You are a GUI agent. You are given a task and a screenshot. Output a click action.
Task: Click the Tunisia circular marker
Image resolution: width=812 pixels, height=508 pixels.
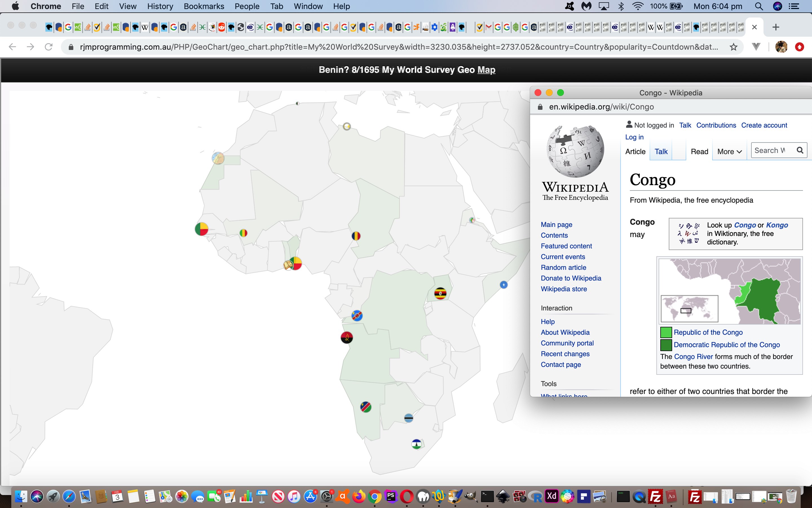[x=347, y=126]
